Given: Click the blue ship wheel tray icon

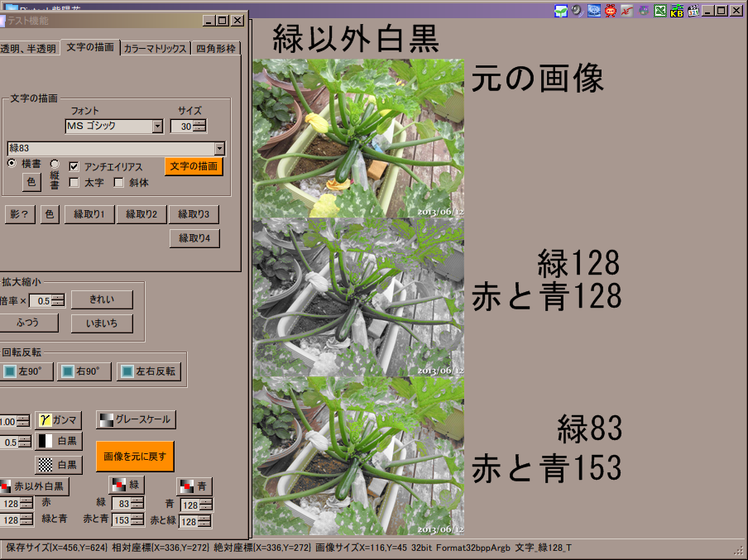Looking at the screenshot, I should [x=594, y=11].
